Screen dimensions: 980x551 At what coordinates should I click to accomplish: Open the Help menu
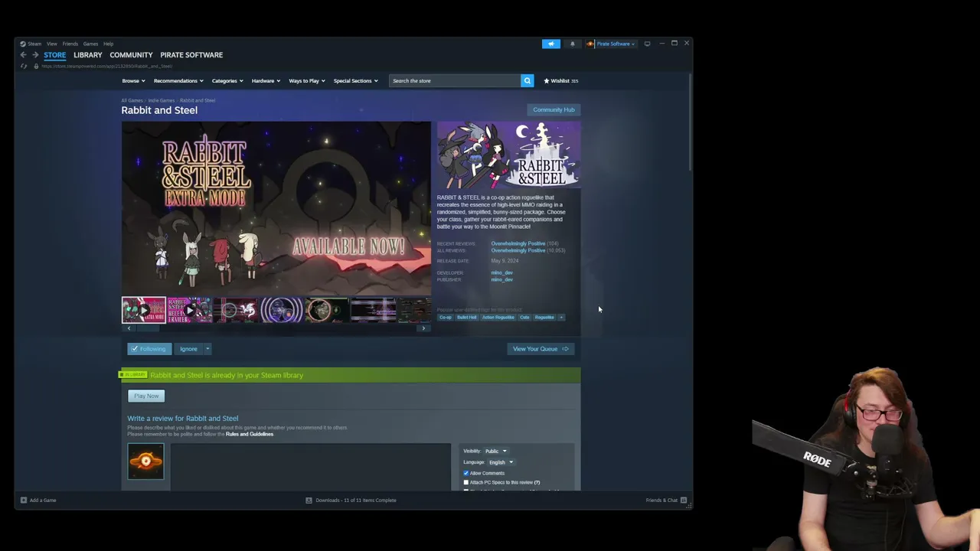point(108,44)
